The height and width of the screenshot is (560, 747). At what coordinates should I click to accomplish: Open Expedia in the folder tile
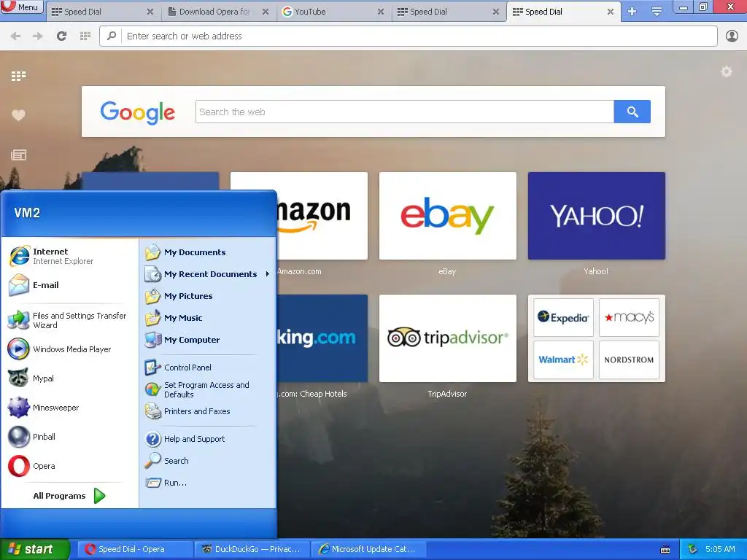[563, 317]
